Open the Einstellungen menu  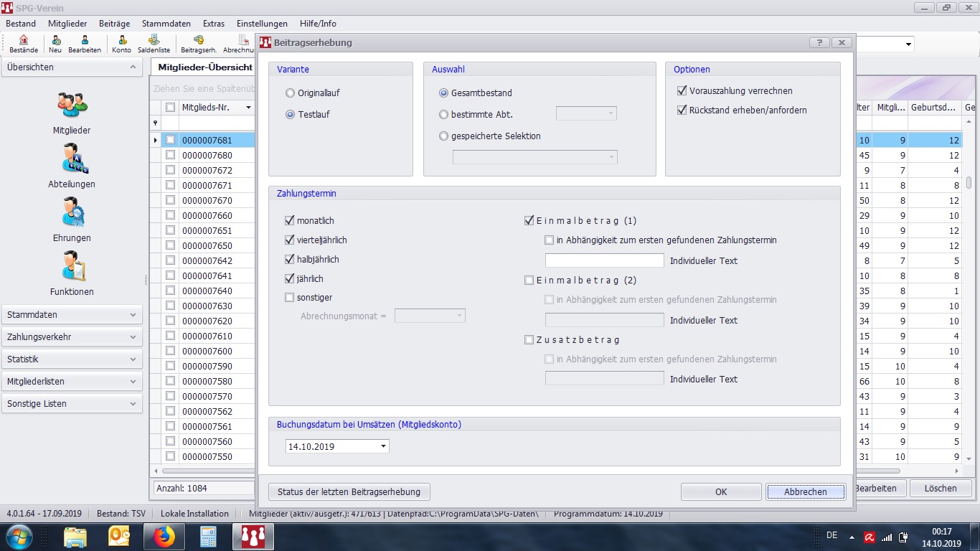(x=262, y=24)
